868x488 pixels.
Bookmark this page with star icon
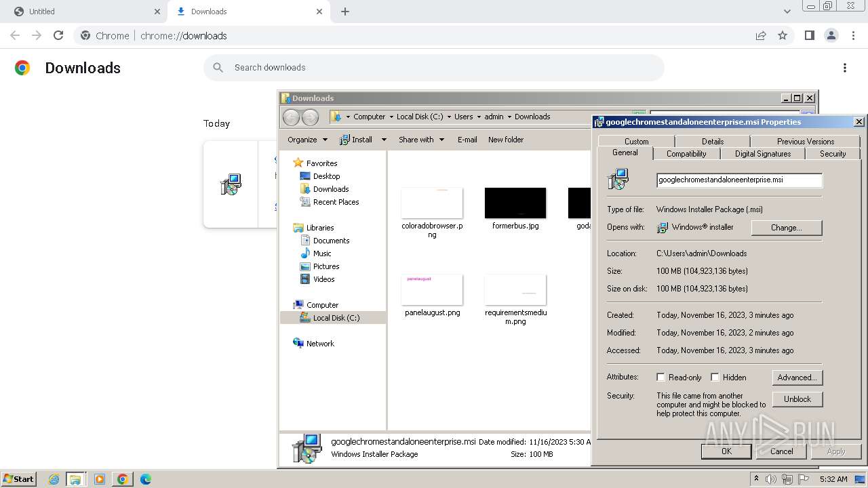[783, 35]
